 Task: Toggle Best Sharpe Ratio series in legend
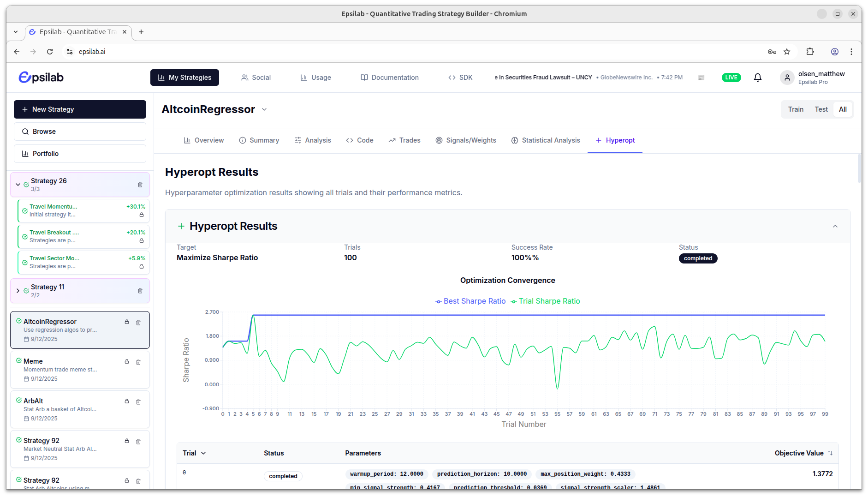tap(470, 301)
